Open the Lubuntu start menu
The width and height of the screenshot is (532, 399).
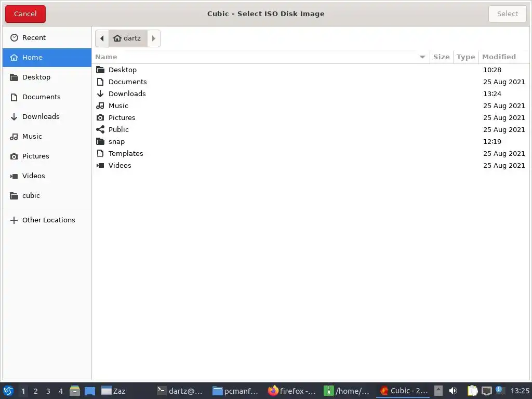click(8, 391)
